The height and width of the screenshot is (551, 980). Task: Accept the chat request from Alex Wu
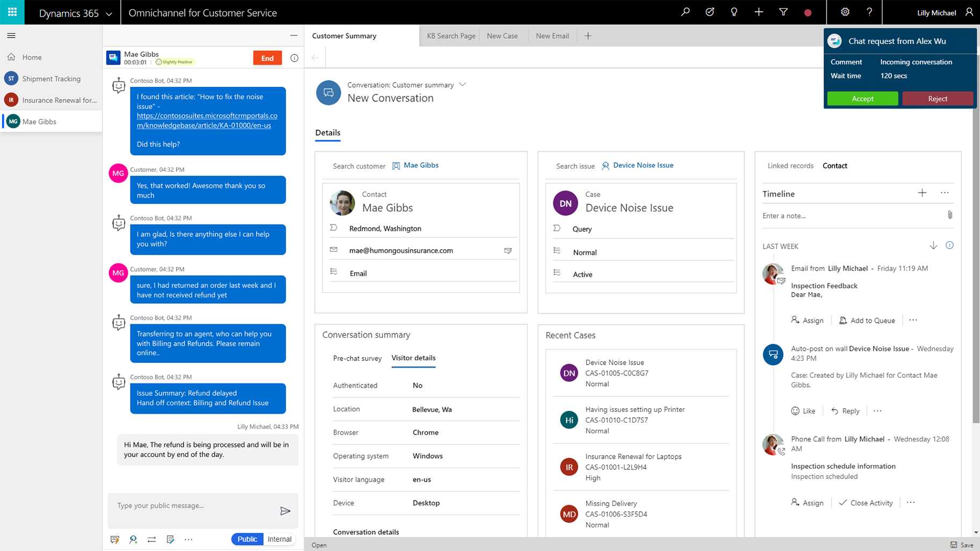862,98
